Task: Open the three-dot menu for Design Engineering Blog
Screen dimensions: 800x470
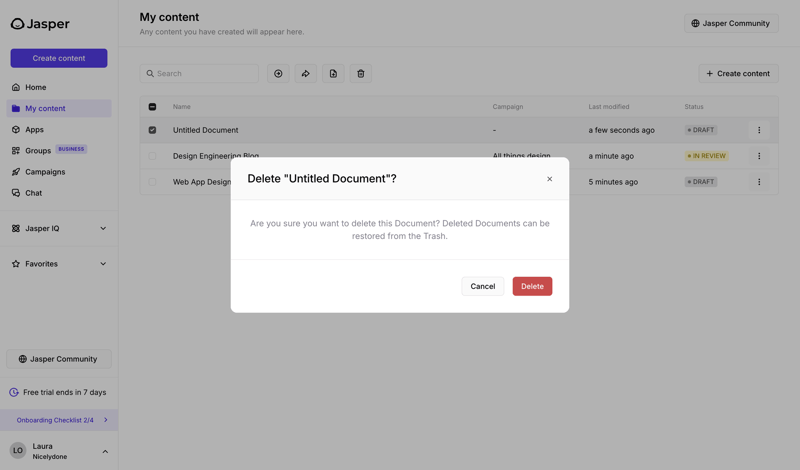Action: (x=759, y=156)
